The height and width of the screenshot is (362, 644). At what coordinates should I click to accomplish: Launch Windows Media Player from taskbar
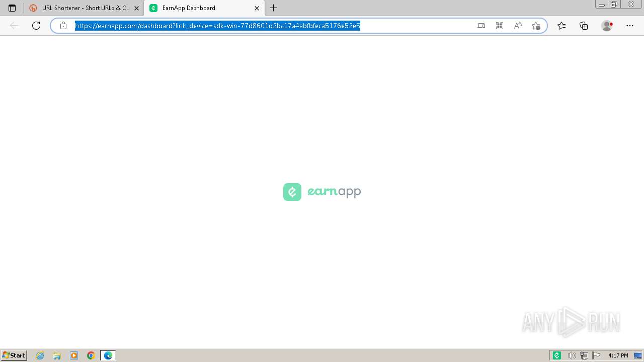click(x=74, y=355)
